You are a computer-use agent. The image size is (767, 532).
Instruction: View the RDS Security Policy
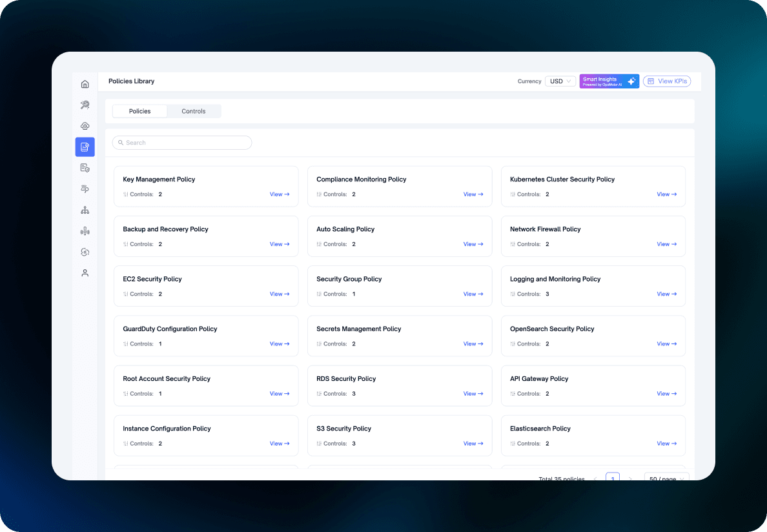[x=473, y=394]
